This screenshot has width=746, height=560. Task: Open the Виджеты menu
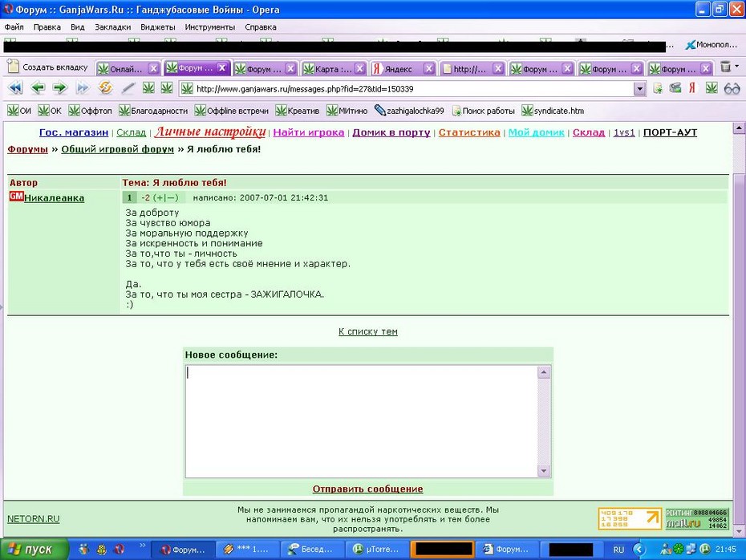pyautogui.click(x=158, y=27)
